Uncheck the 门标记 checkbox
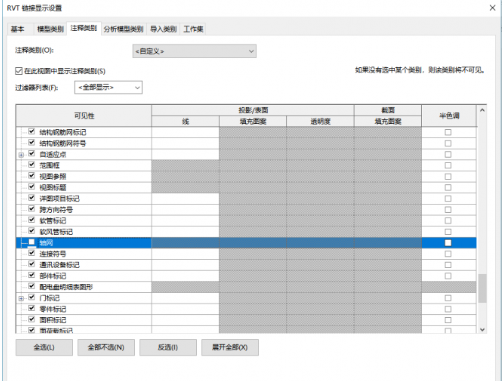This screenshot has width=503, height=381. [x=32, y=297]
